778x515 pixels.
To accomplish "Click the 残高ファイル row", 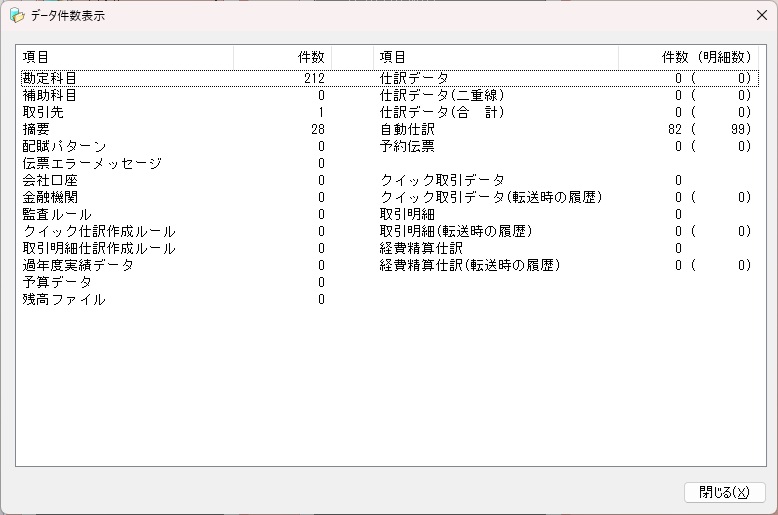I will pos(64,299).
